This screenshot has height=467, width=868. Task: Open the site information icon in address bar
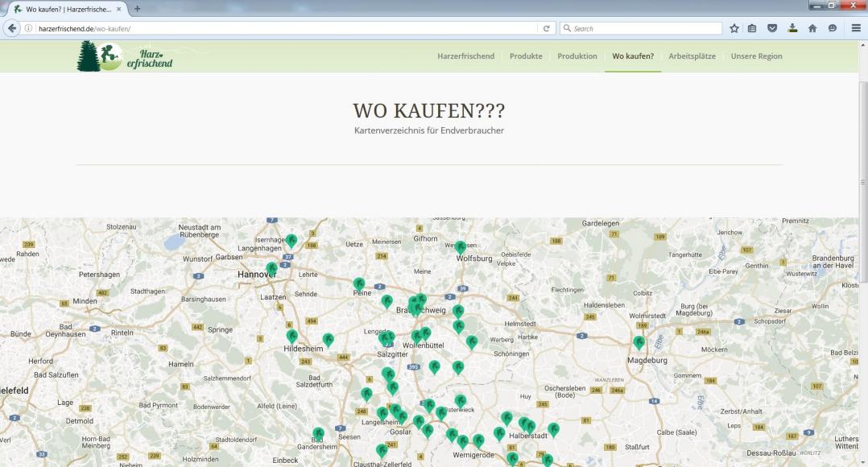click(x=29, y=28)
